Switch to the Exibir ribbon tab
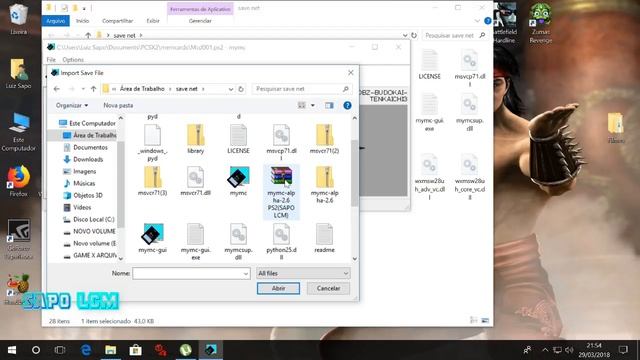640x360 pixels. (153, 21)
